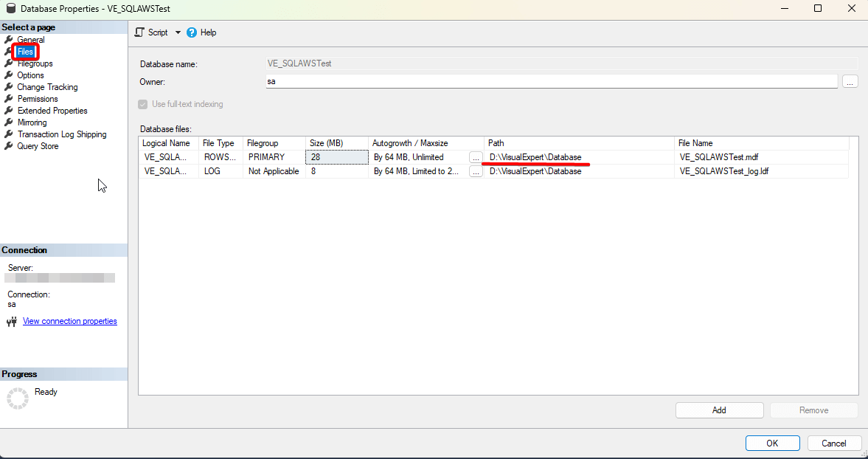868x459 pixels.
Task: Click the wrench icon beside Mirroring
Action: click(8, 122)
